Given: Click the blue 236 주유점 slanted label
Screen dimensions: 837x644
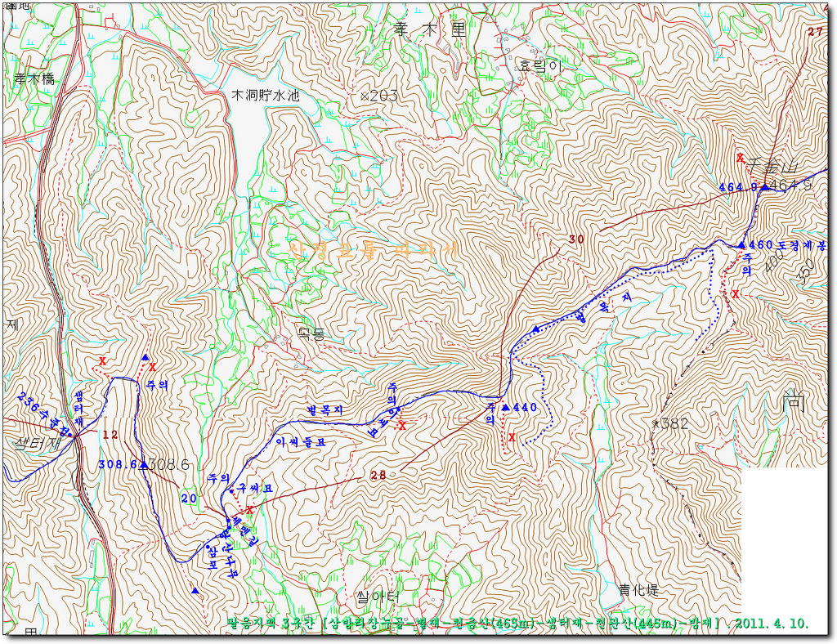Looking at the screenshot, I should pos(44,414).
